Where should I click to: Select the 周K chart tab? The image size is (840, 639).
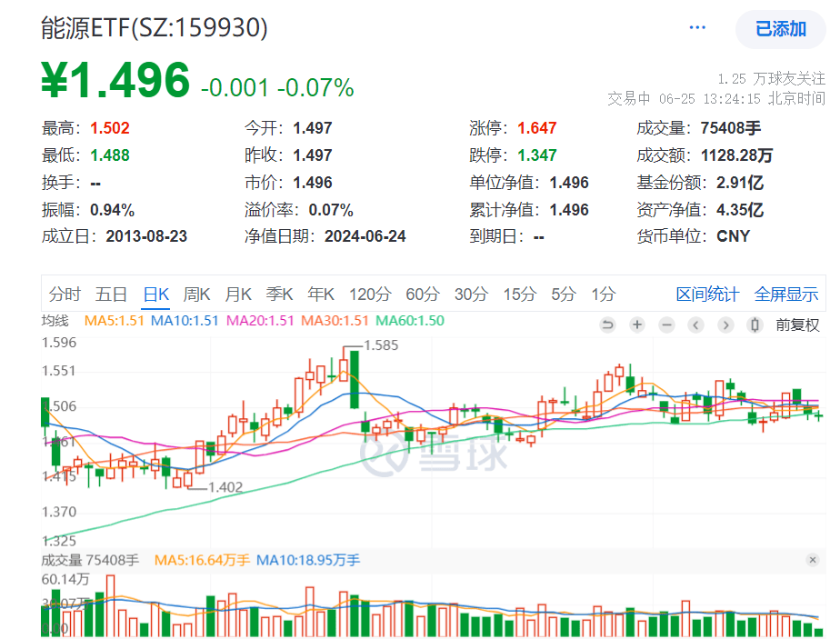[x=196, y=295]
